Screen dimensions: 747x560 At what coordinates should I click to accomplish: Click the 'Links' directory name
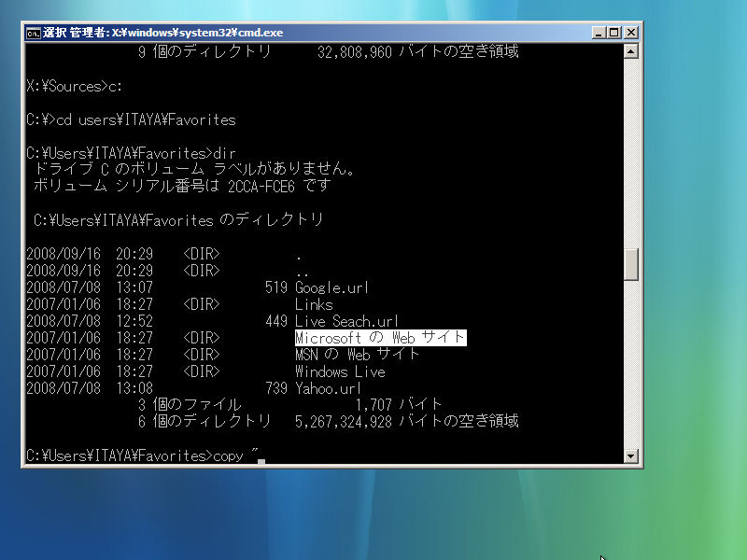(x=314, y=304)
